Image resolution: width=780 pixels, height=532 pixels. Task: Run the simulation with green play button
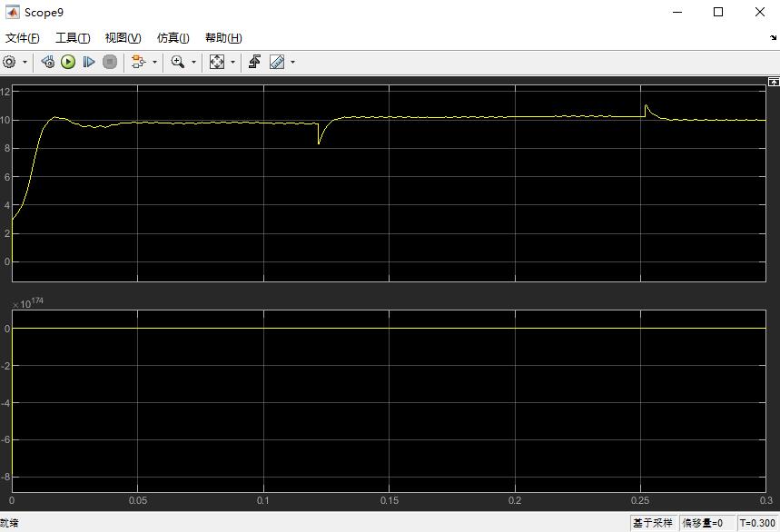click(x=68, y=62)
